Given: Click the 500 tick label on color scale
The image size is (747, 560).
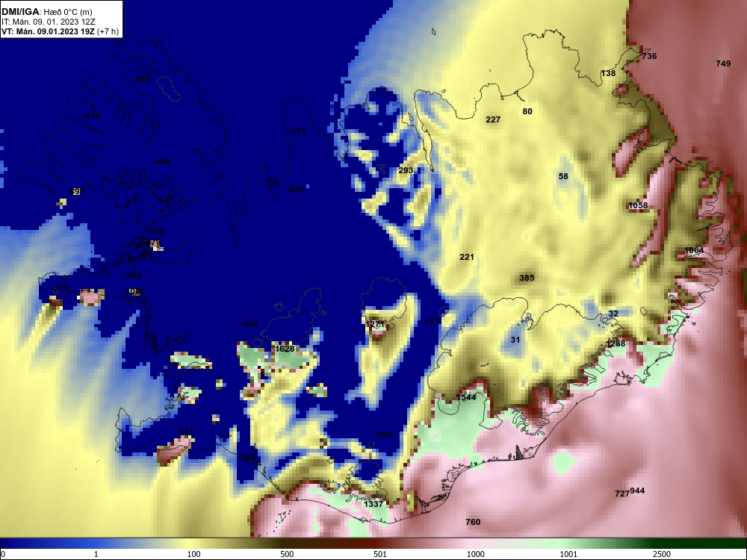Looking at the screenshot, I should click(287, 554).
